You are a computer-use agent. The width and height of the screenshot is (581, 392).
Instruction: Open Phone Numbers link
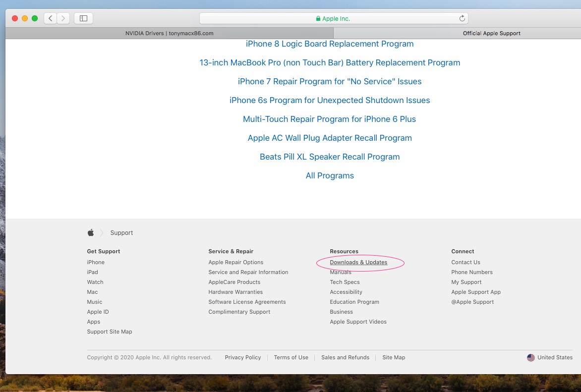pyautogui.click(x=472, y=272)
